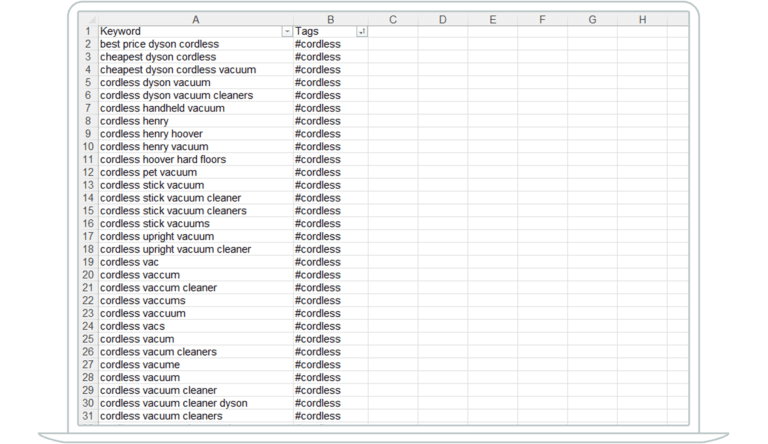Click cell 'cordless vacuum cleaner'

(195, 390)
